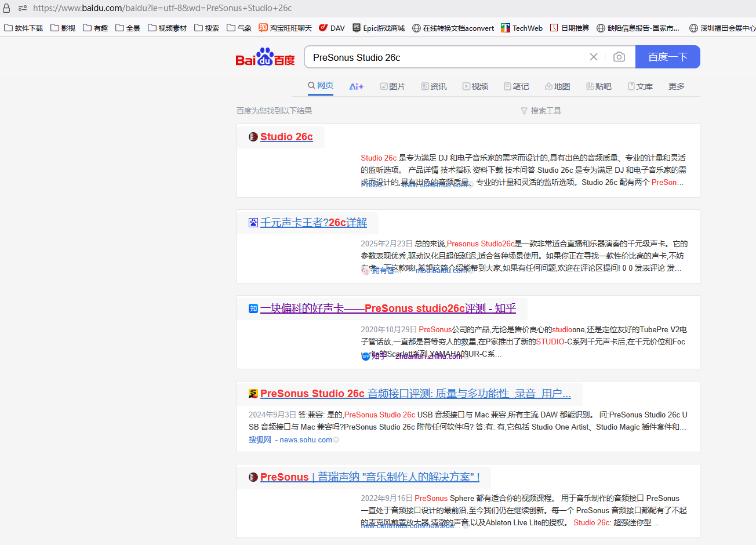Open the 淘宝旺旺聊天 bookmark
The height and width of the screenshot is (545, 756).
pos(285,28)
